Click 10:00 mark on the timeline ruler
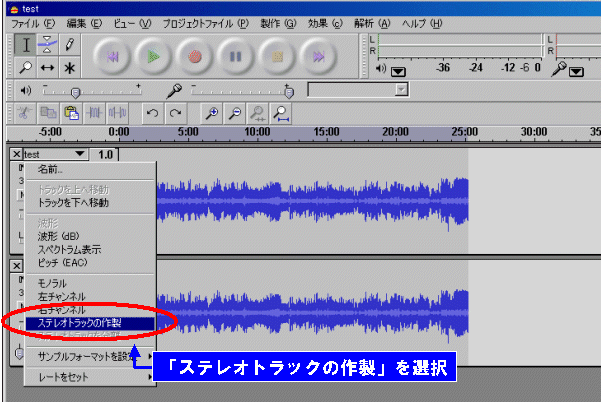 click(x=257, y=132)
